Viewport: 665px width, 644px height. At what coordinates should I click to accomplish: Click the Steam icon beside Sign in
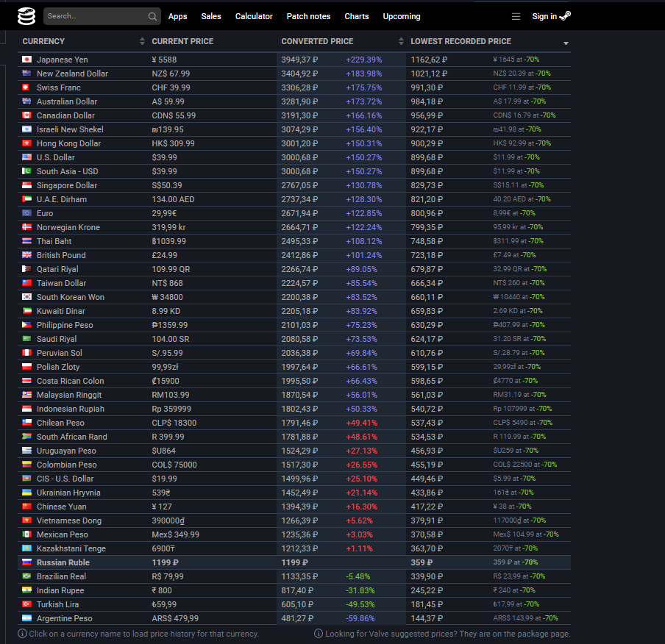click(566, 16)
